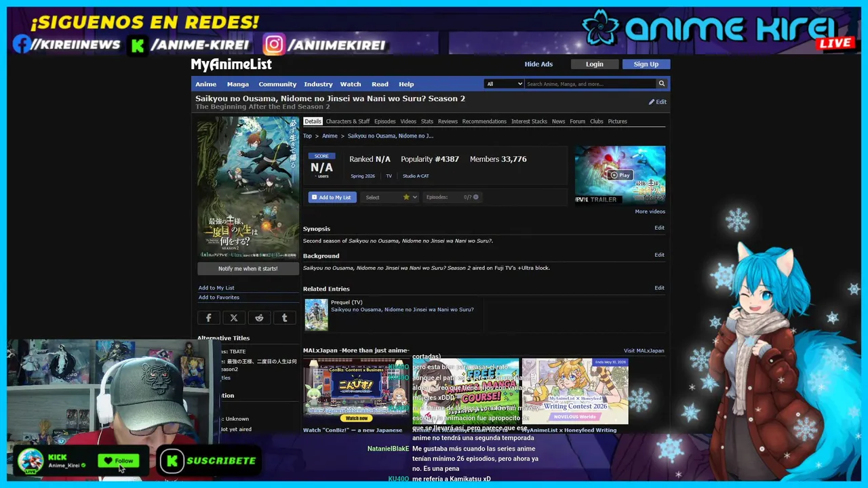Screen dimensions: 868x488
Task: Open the Read menu
Action: point(380,84)
